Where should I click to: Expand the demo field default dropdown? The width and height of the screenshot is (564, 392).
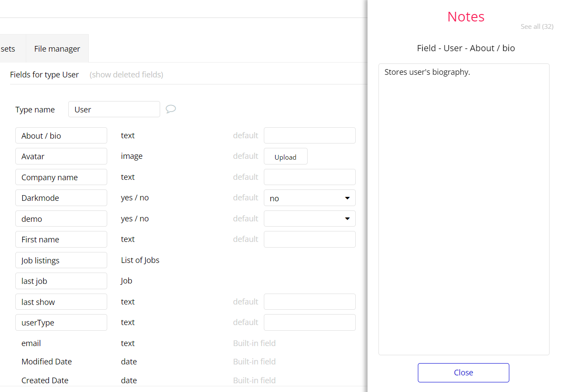click(x=309, y=219)
